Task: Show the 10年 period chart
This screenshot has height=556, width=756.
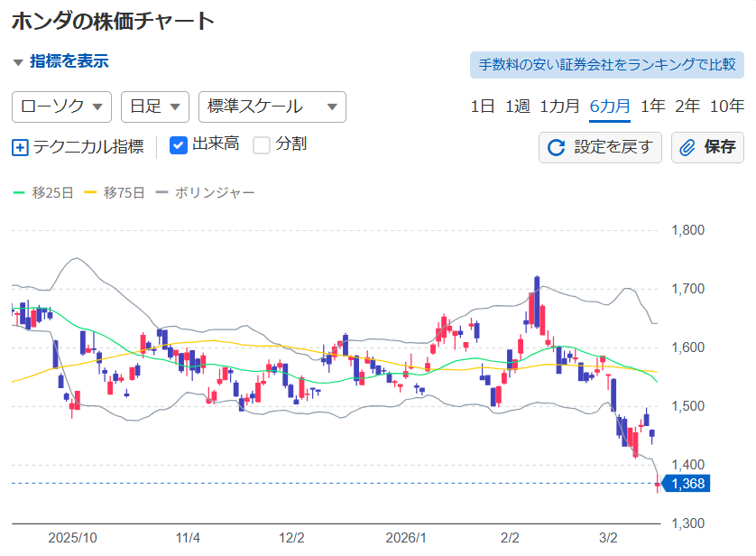Action: point(727,106)
